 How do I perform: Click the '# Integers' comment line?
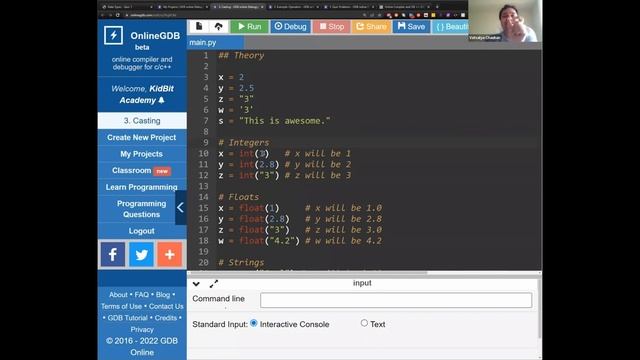[244, 142]
